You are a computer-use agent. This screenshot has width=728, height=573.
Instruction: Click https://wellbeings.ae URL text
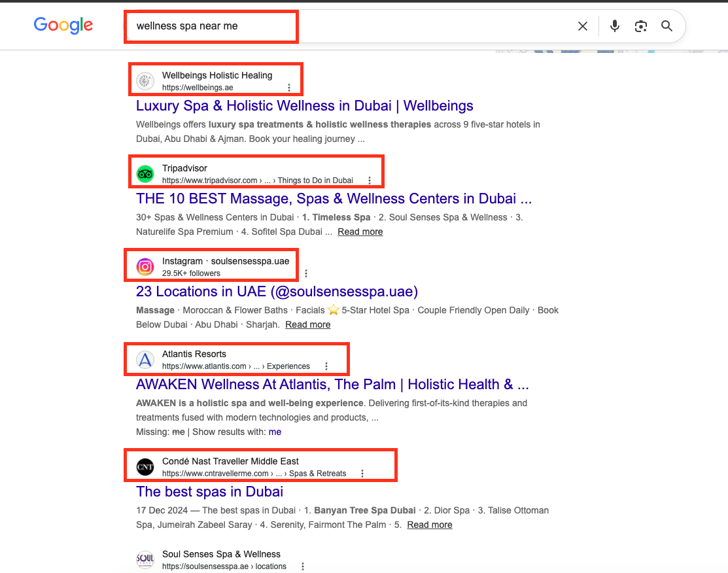tap(198, 87)
